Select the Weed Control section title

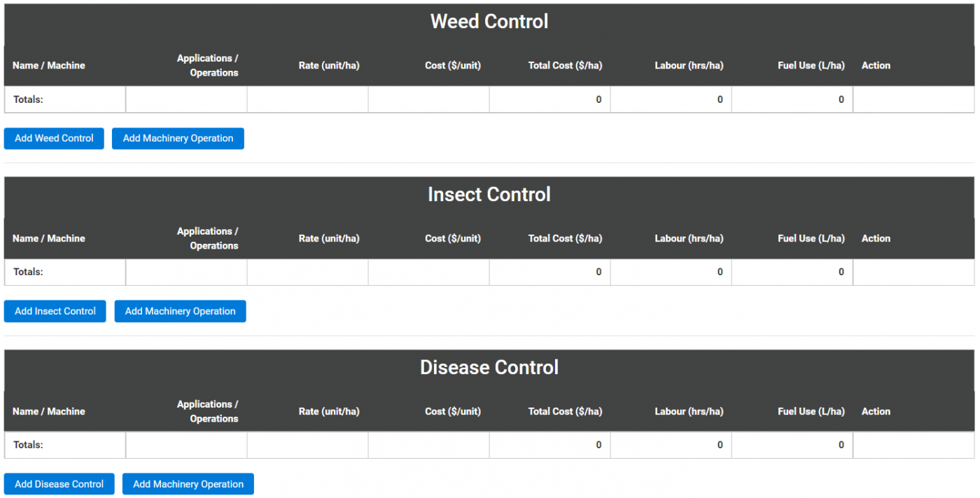(x=489, y=21)
